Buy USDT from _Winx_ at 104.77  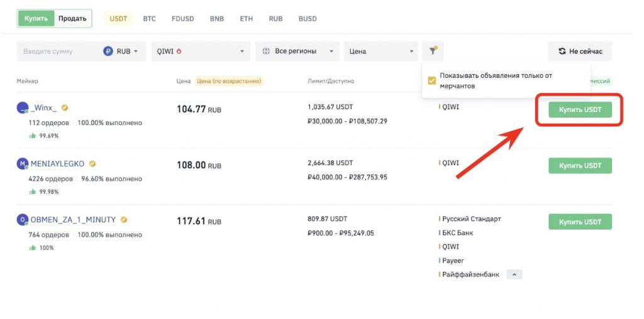pyautogui.click(x=580, y=110)
